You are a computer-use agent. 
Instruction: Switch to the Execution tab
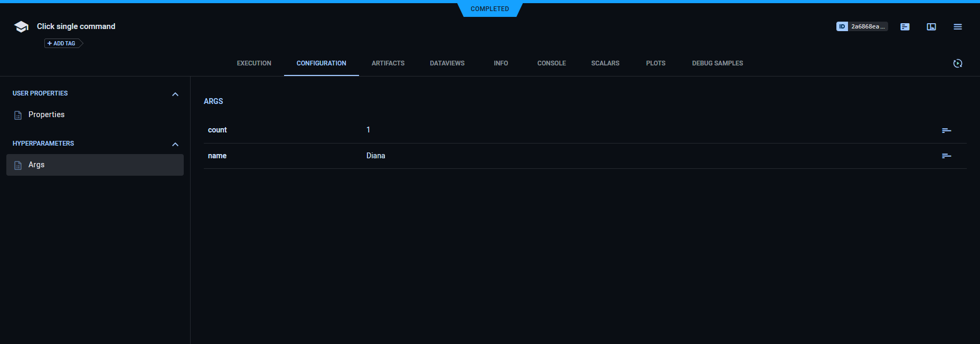(x=254, y=63)
